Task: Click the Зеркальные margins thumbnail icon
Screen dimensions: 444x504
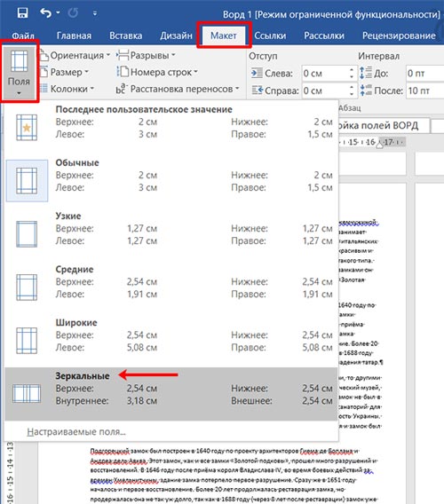Action: tap(27, 394)
